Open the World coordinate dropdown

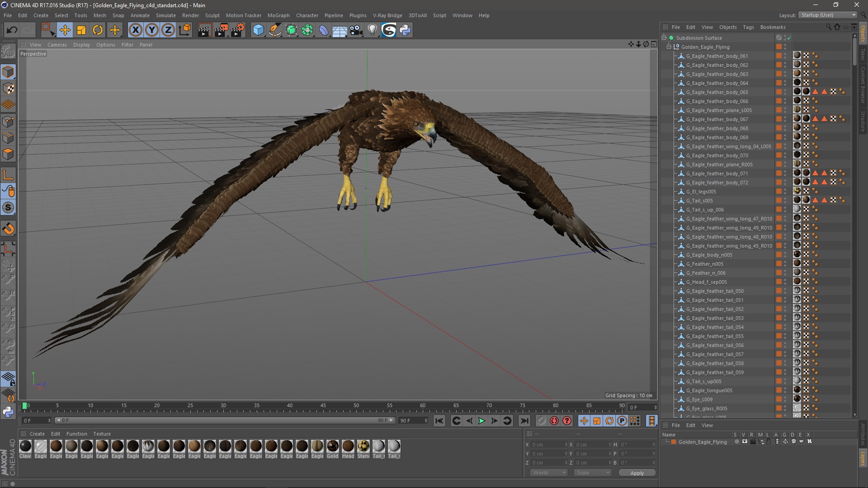[549, 473]
